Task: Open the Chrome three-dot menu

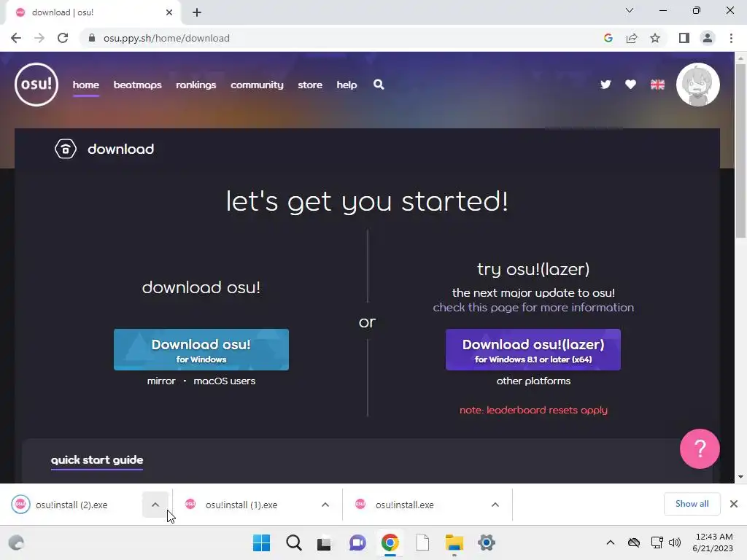Action: click(x=731, y=38)
